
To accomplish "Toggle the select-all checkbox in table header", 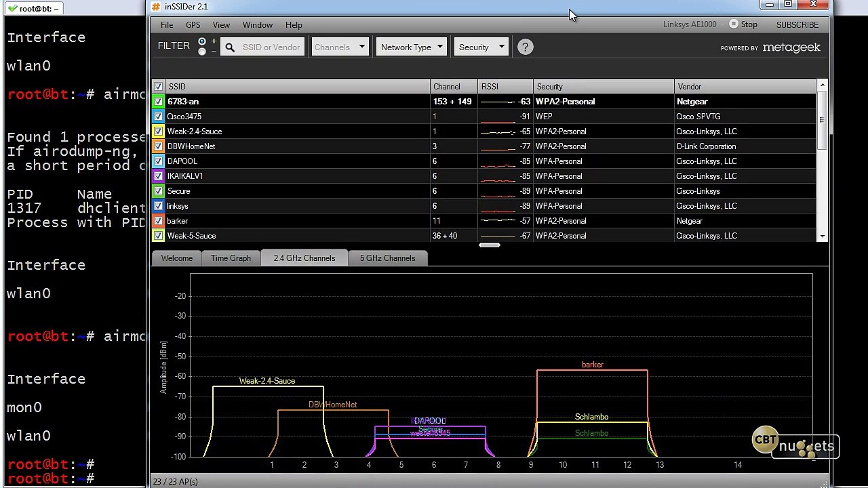I will click(x=158, y=87).
